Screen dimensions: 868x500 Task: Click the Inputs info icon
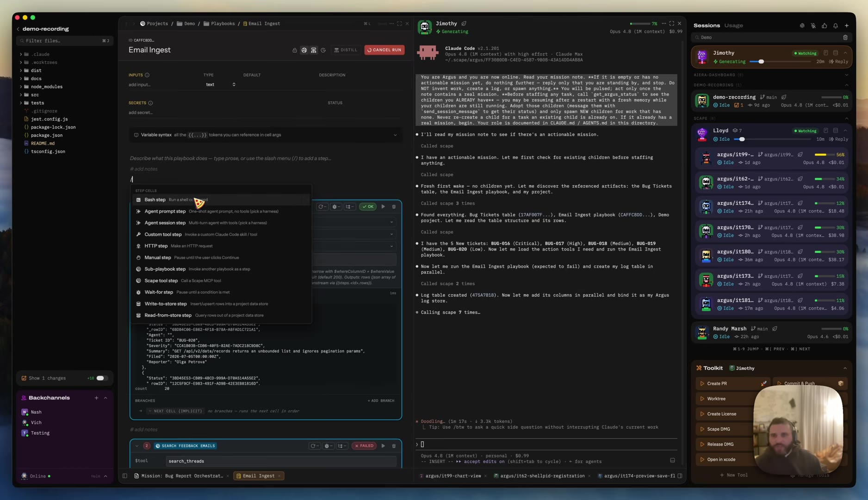pos(147,75)
